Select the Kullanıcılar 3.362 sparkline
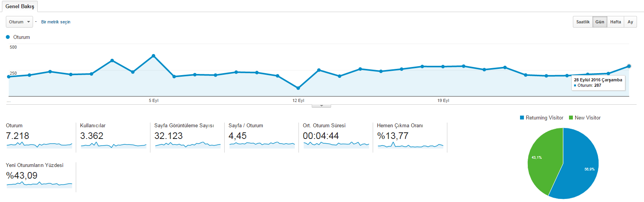 113,145
